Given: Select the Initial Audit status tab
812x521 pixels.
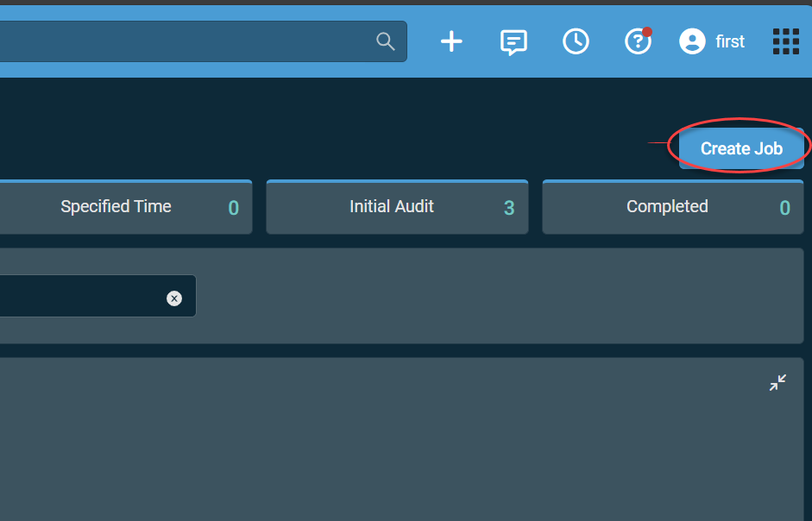Looking at the screenshot, I should [392, 207].
